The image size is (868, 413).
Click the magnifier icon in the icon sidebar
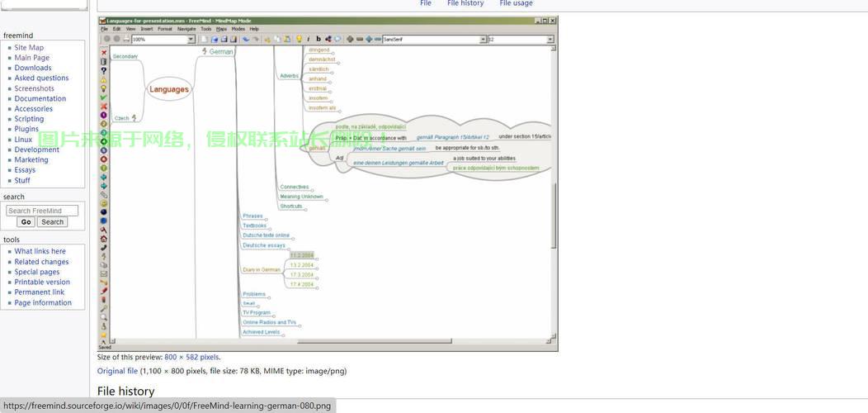pyautogui.click(x=103, y=317)
